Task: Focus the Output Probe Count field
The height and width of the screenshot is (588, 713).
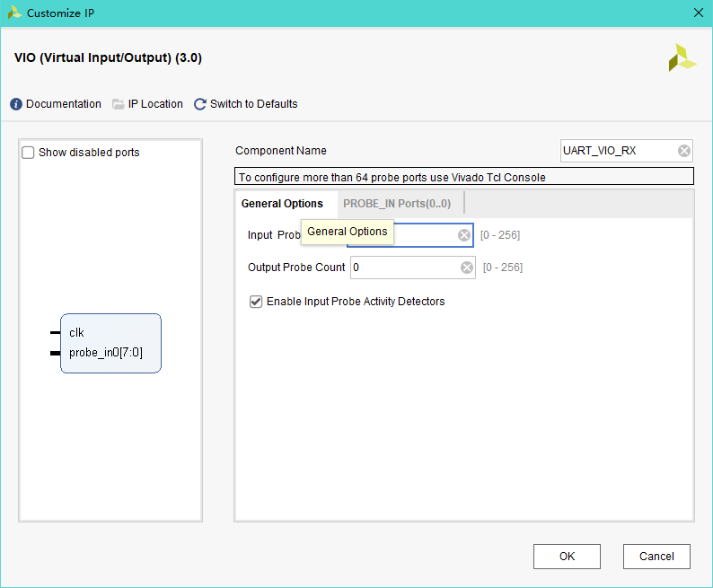Action: tap(413, 268)
